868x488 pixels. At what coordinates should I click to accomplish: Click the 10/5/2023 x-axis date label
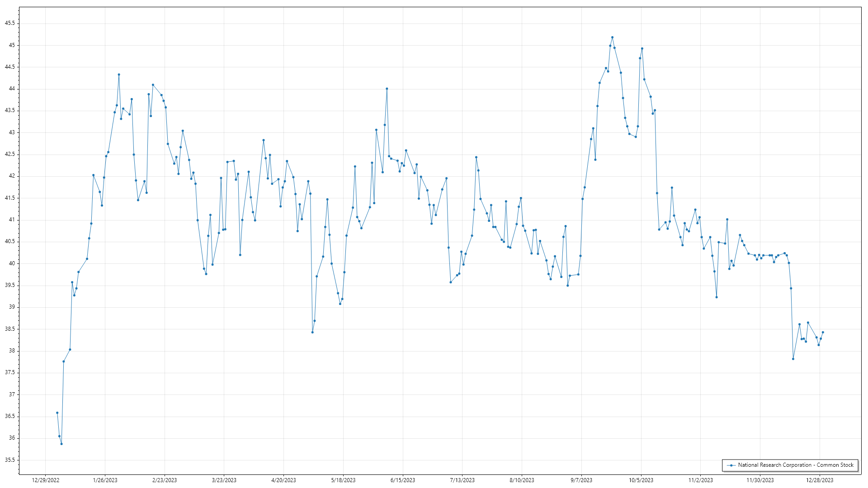click(641, 480)
